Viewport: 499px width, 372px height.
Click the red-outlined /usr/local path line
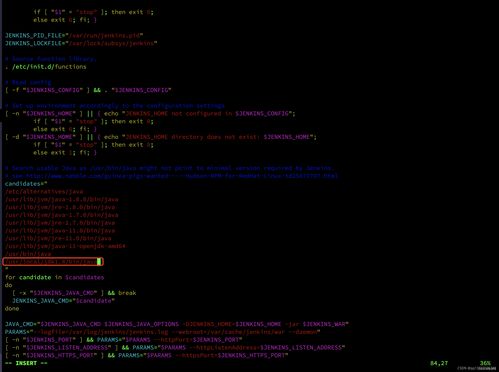click(x=53, y=262)
